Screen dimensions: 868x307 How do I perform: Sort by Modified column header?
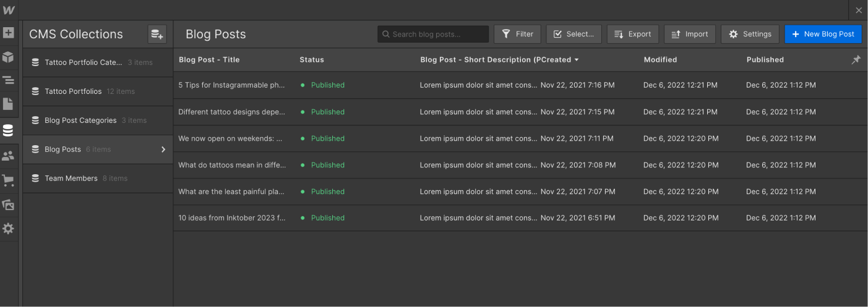[x=660, y=60]
